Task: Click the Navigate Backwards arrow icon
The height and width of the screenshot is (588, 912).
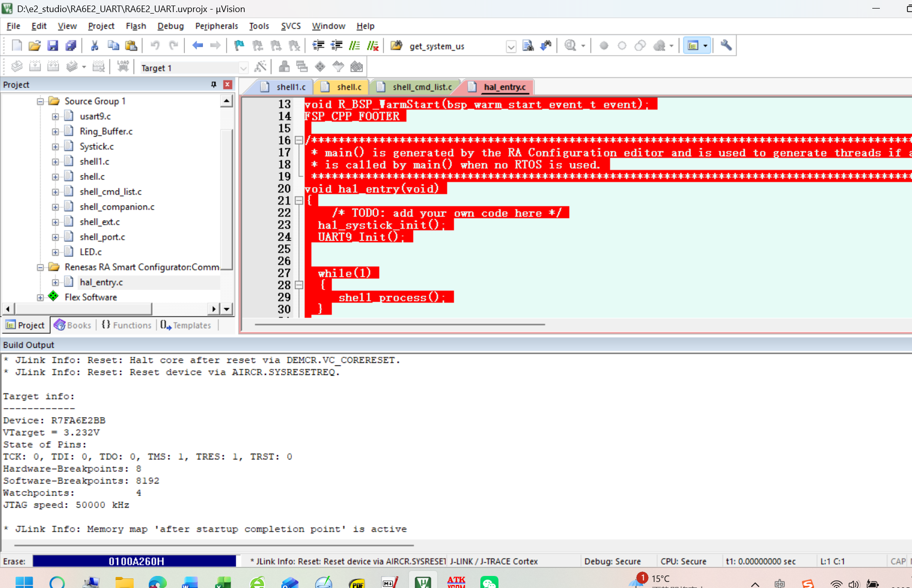Action: [197, 46]
